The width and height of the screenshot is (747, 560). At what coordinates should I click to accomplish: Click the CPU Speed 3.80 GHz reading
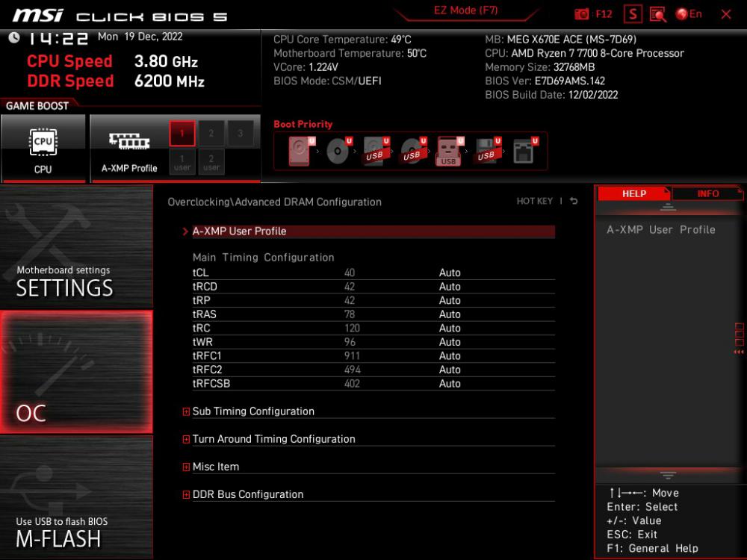point(166,61)
